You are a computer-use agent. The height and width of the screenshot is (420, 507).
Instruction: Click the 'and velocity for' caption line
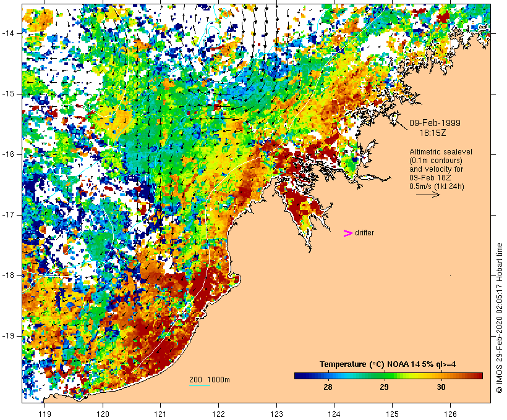tap(436, 169)
